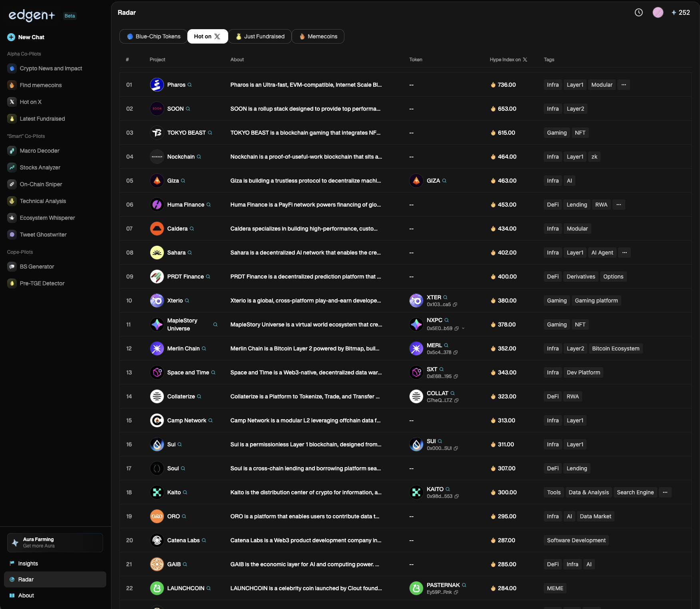Click the user profile avatar

(658, 12)
